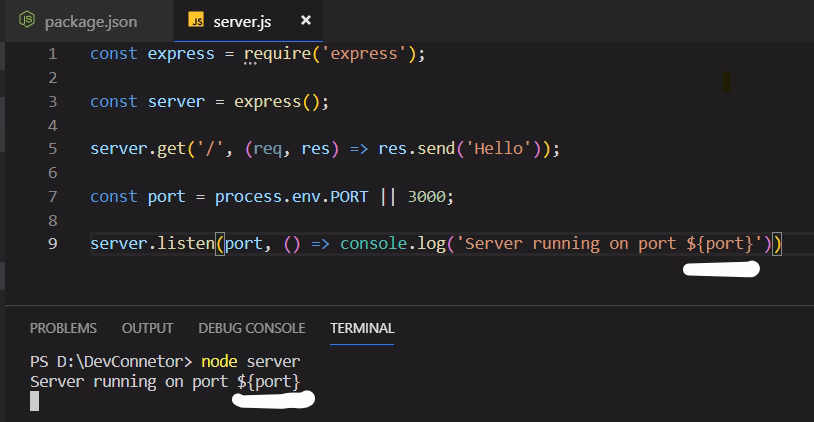Click line number 1 in the gutter
Viewport: 814px width, 422px height.
click(52, 54)
